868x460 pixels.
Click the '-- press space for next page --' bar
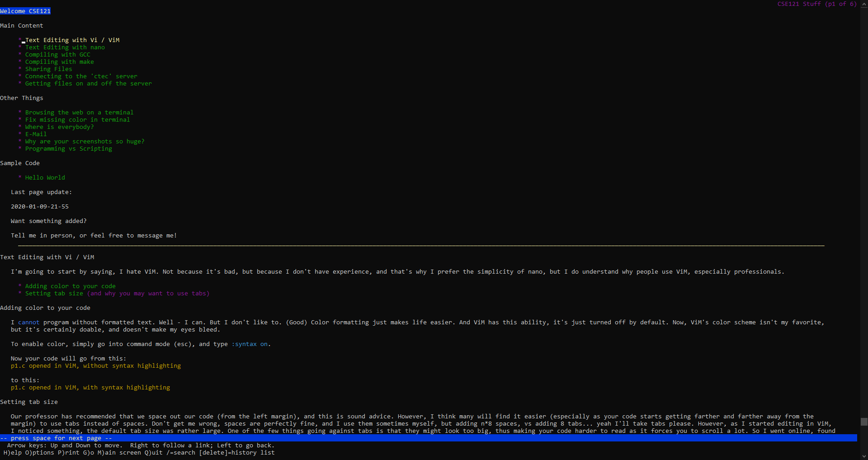coord(429,438)
